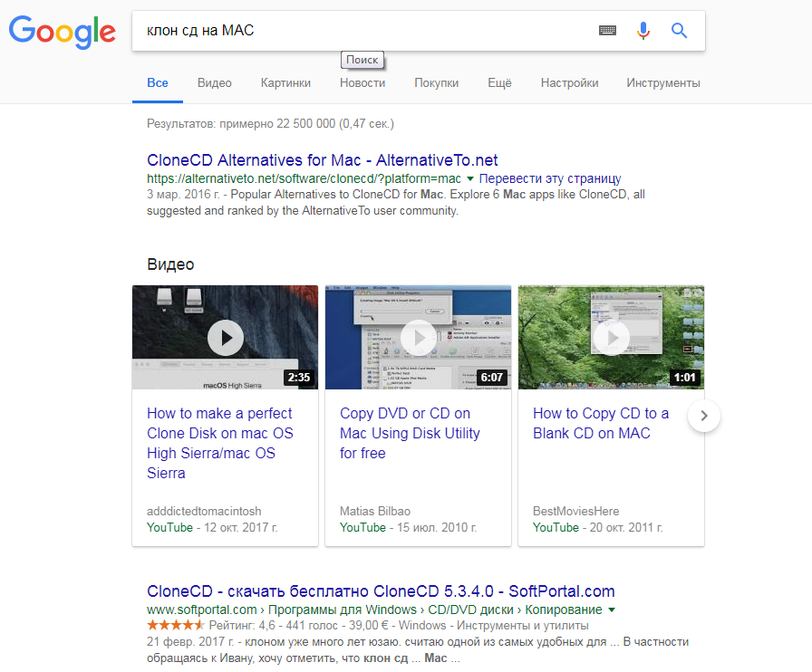
Task: Expand dropdown arrow beside alternativeto URL
Action: coord(470,178)
